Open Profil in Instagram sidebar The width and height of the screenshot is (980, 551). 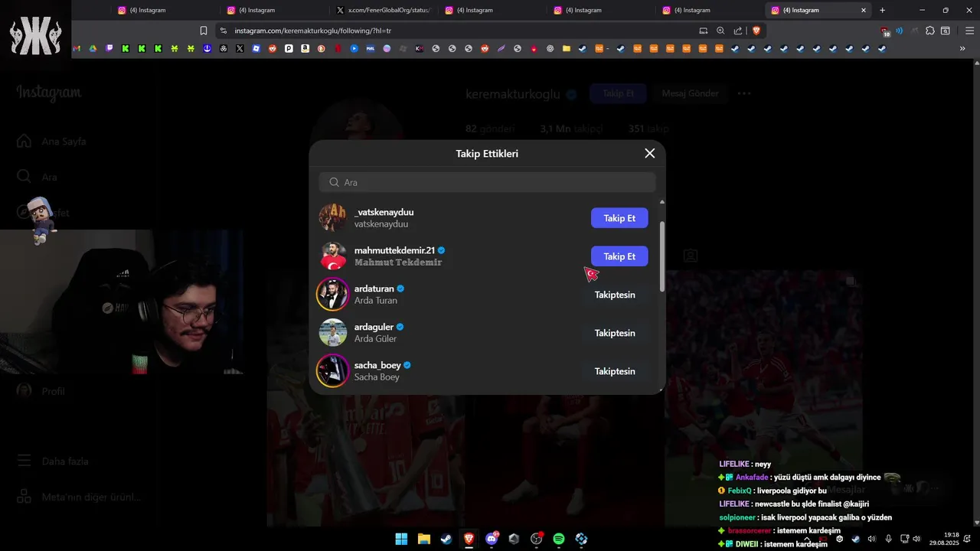tap(41, 391)
